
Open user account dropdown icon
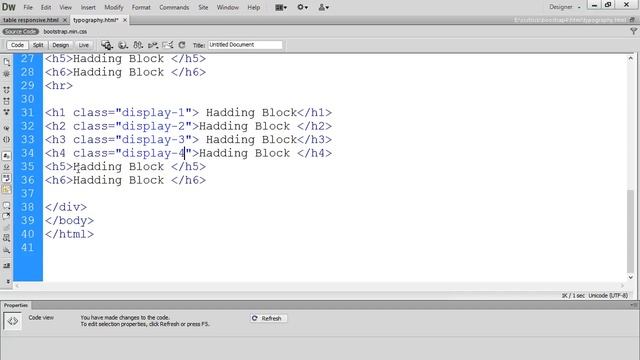point(324,7)
